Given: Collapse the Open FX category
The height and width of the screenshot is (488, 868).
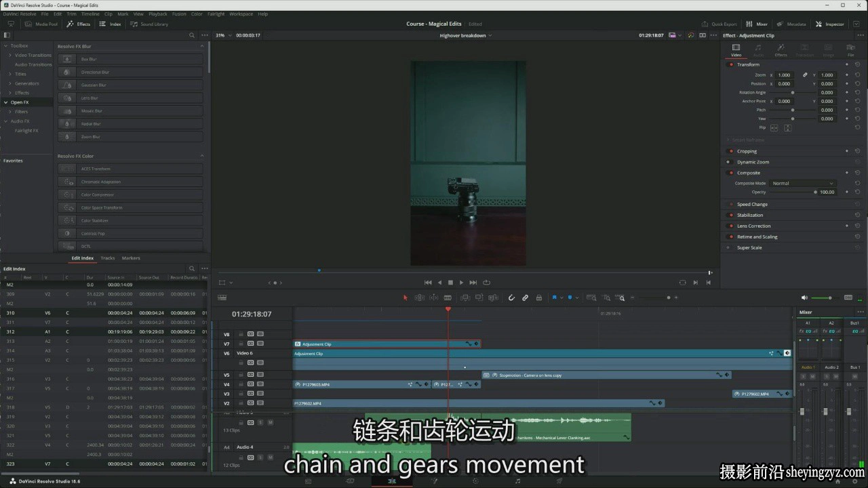Looking at the screenshot, I should pos(5,102).
